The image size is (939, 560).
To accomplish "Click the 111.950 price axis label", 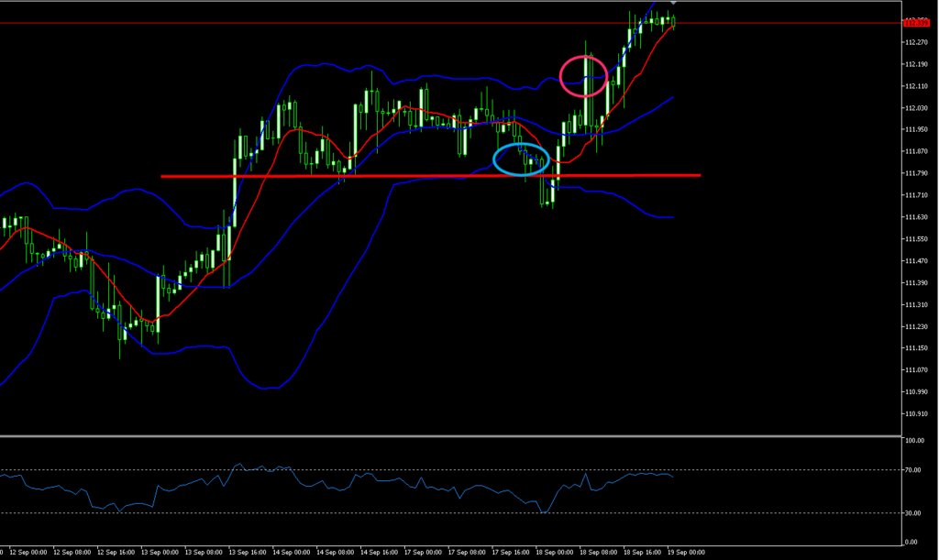I will pos(917,129).
